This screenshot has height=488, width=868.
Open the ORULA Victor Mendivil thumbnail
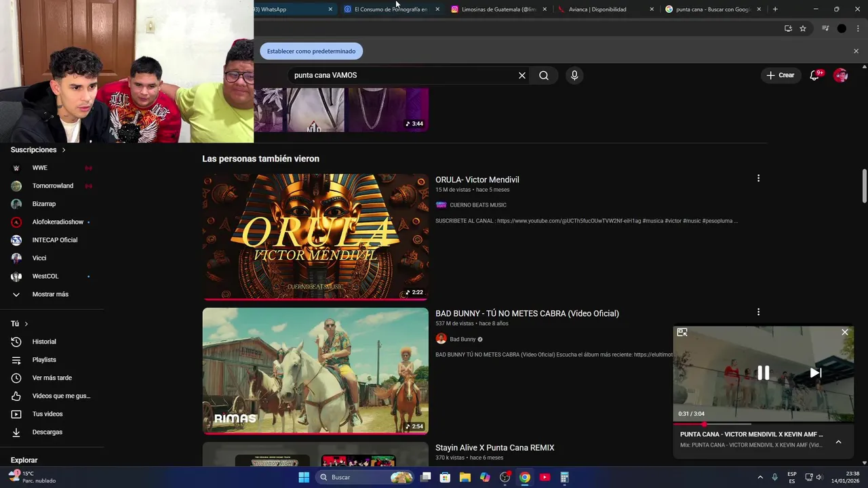pyautogui.click(x=315, y=237)
